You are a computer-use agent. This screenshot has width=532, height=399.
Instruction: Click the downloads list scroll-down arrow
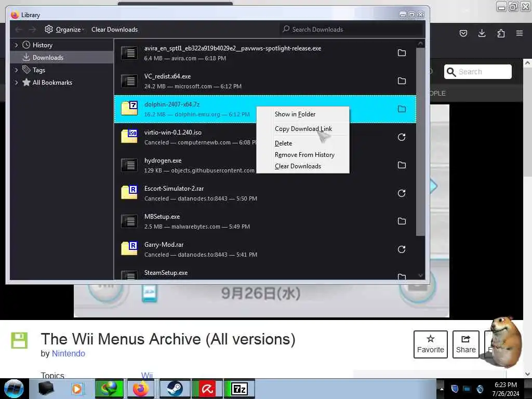coord(420,275)
